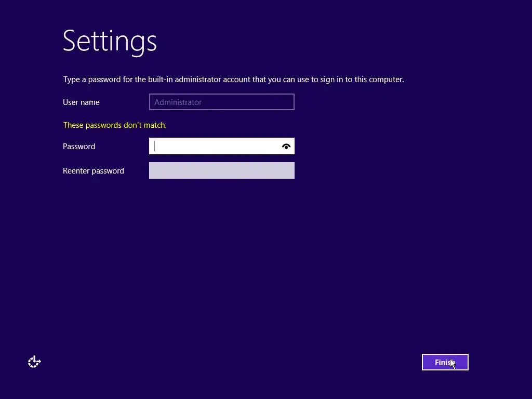Click the Ease of Access icon
This screenshot has width=532, height=399.
coord(34,362)
